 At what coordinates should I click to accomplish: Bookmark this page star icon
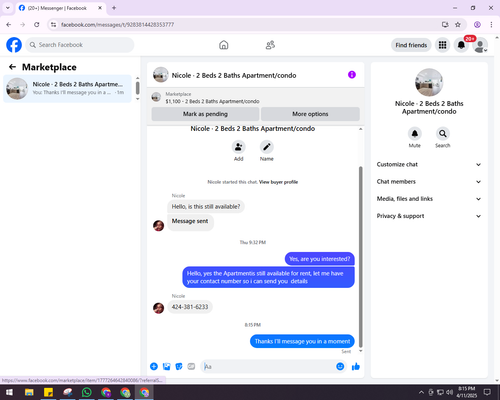tap(458, 25)
